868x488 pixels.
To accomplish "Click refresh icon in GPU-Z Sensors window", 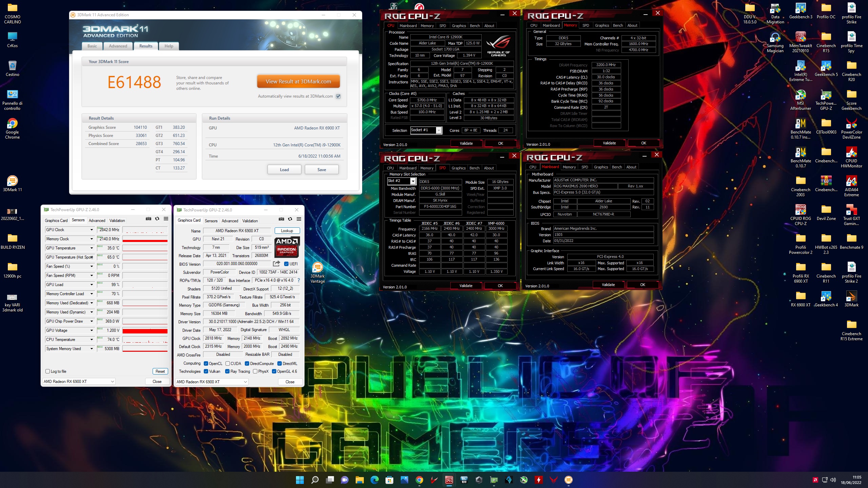I will click(157, 219).
